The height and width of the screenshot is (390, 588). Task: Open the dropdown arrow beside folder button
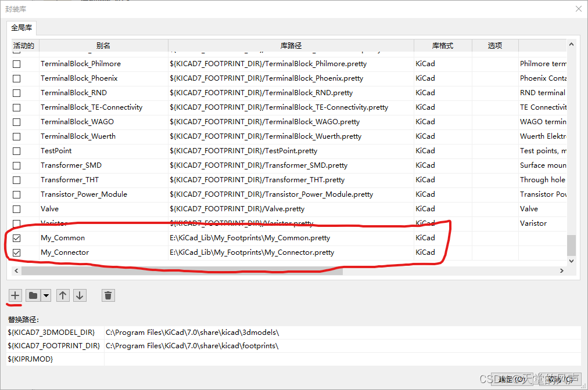46,295
